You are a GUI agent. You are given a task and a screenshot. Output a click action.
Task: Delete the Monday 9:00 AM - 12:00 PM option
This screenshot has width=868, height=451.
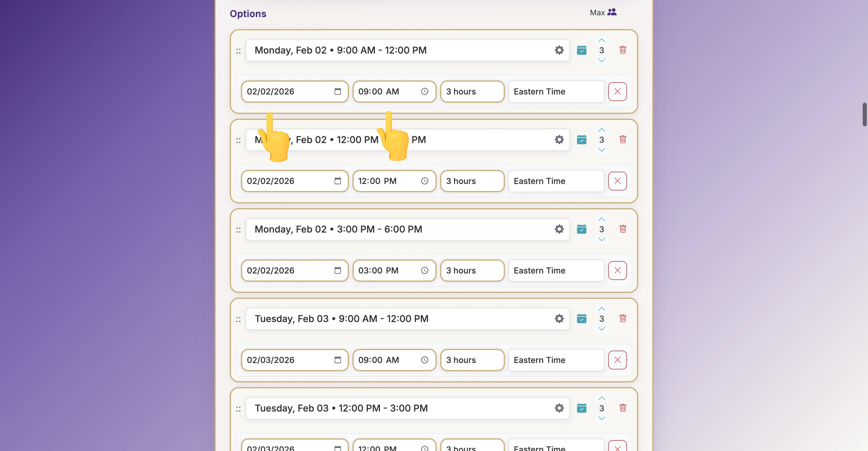coord(622,50)
